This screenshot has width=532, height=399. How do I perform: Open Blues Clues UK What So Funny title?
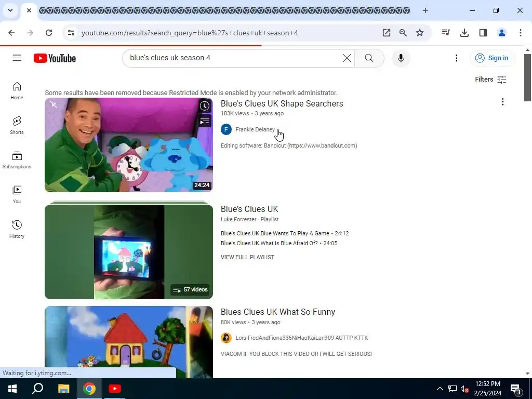pos(278,312)
